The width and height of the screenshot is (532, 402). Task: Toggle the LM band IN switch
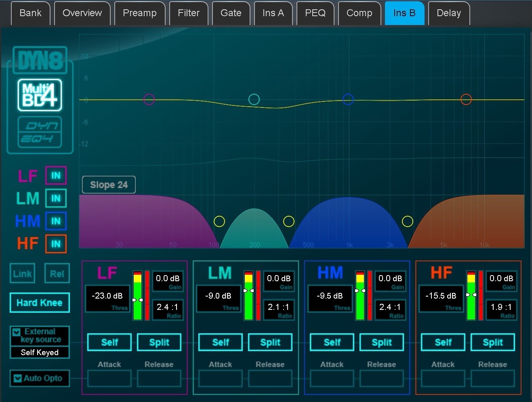(x=56, y=198)
